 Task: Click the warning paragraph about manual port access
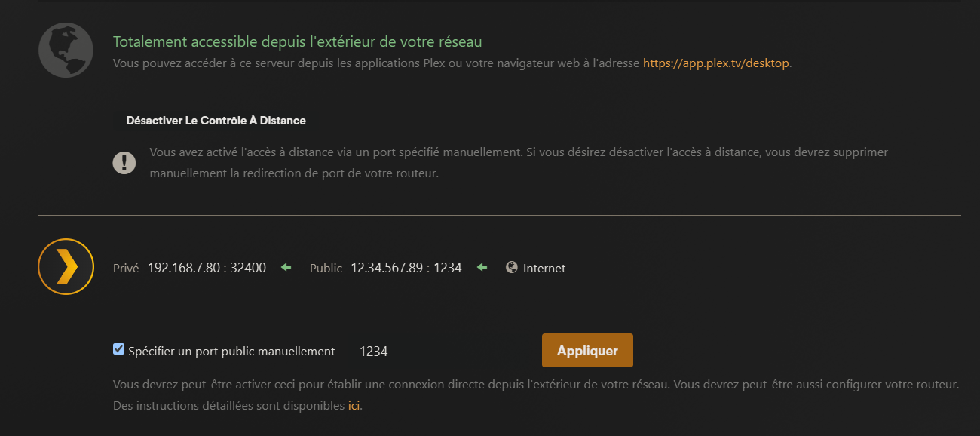[x=519, y=162]
